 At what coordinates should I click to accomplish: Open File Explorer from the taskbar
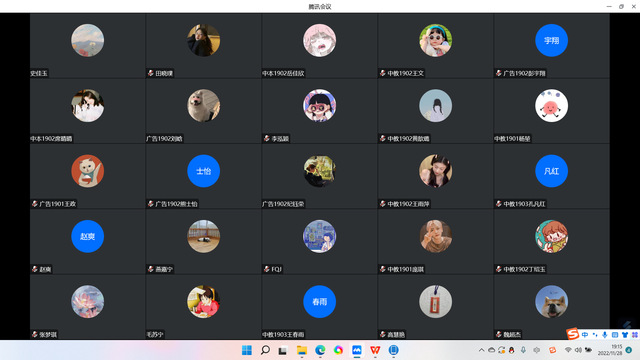click(302, 350)
